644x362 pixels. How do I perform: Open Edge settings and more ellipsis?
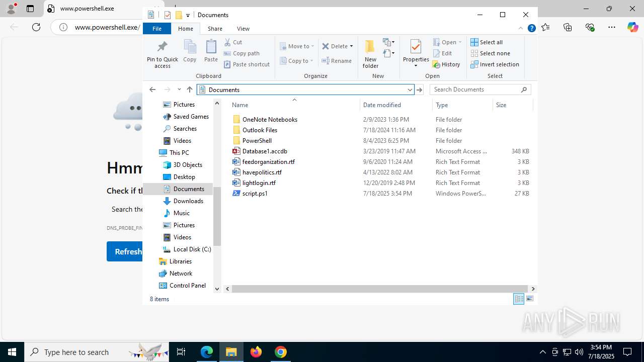click(x=612, y=27)
